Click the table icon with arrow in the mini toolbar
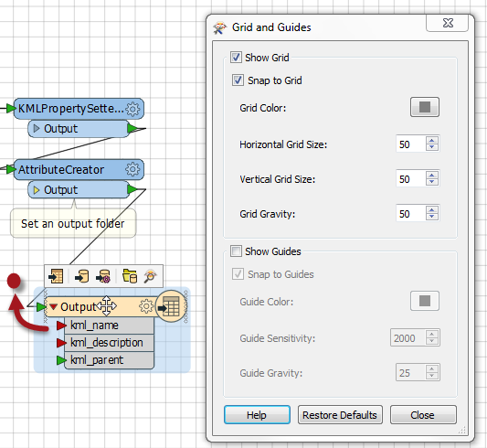Viewport: 487px width, 448px height. coord(57,276)
